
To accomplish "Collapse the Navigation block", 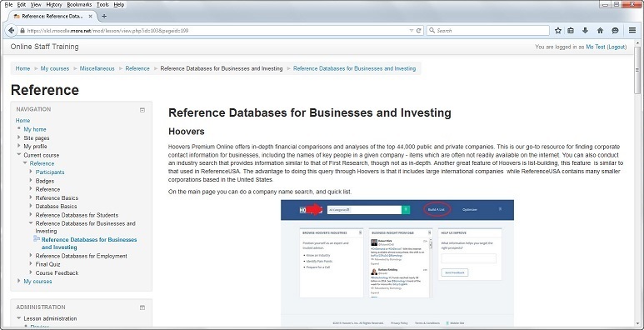I will (142, 110).
